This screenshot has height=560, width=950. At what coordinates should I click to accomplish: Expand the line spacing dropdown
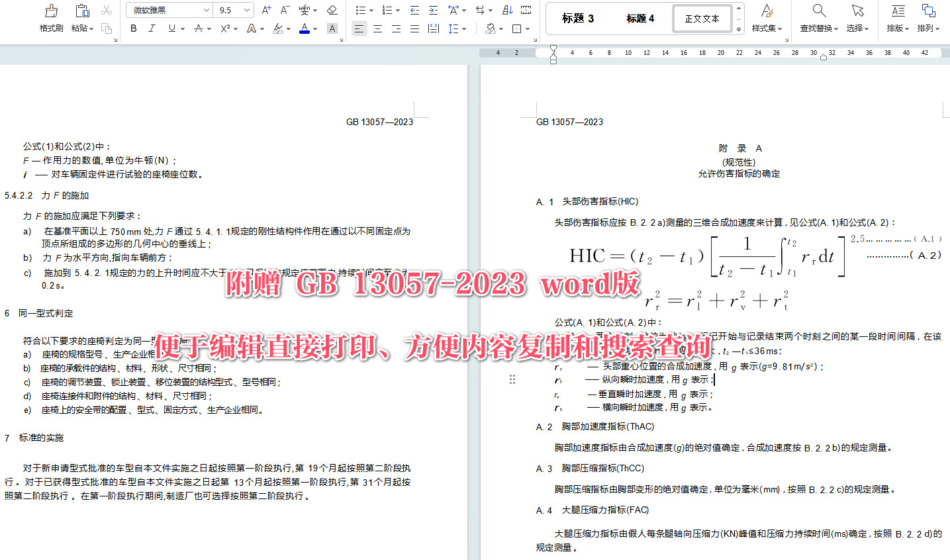458,28
